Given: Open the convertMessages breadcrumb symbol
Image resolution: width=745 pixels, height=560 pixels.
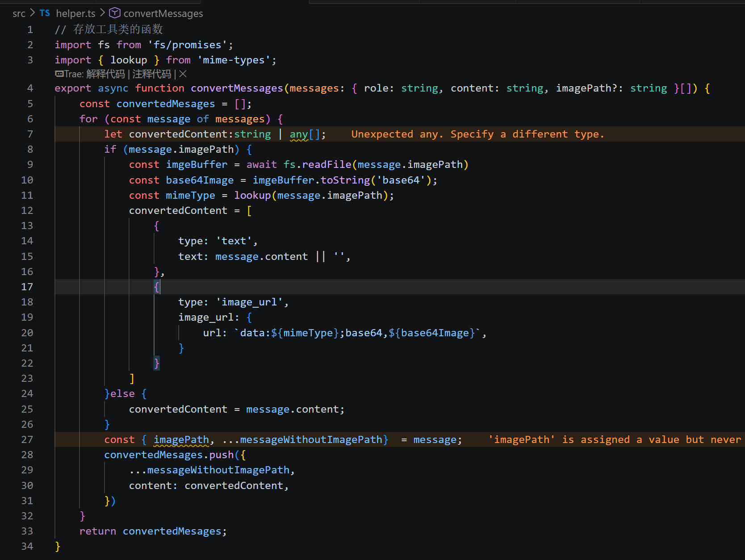Looking at the screenshot, I should [163, 13].
